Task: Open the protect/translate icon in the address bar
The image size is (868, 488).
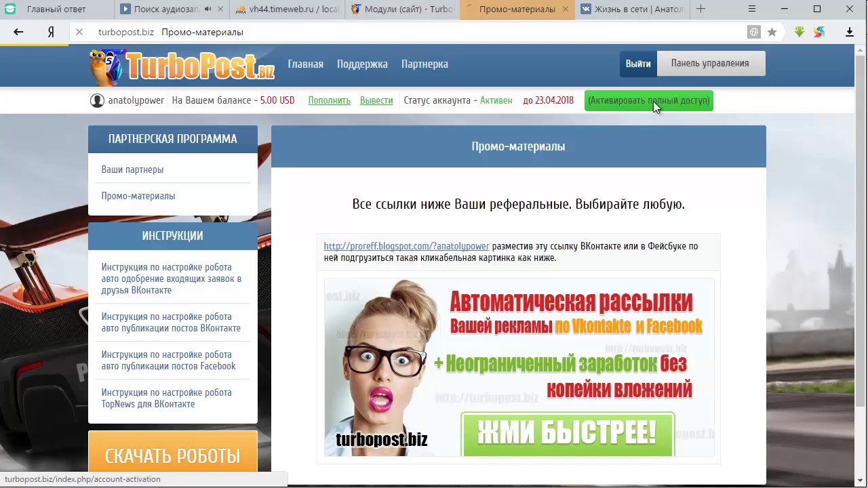Action: click(x=753, y=32)
